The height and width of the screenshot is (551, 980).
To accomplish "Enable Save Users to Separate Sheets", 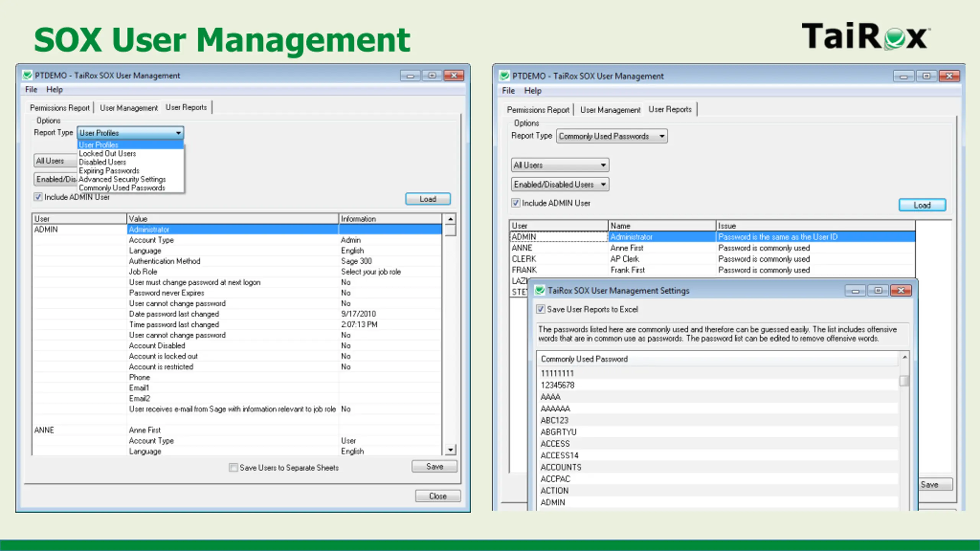I will 233,468.
